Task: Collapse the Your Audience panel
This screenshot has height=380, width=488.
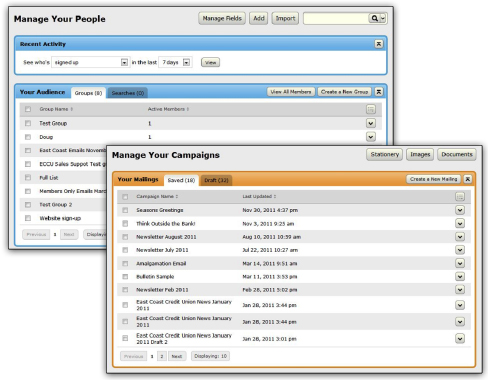Action: 379,92
